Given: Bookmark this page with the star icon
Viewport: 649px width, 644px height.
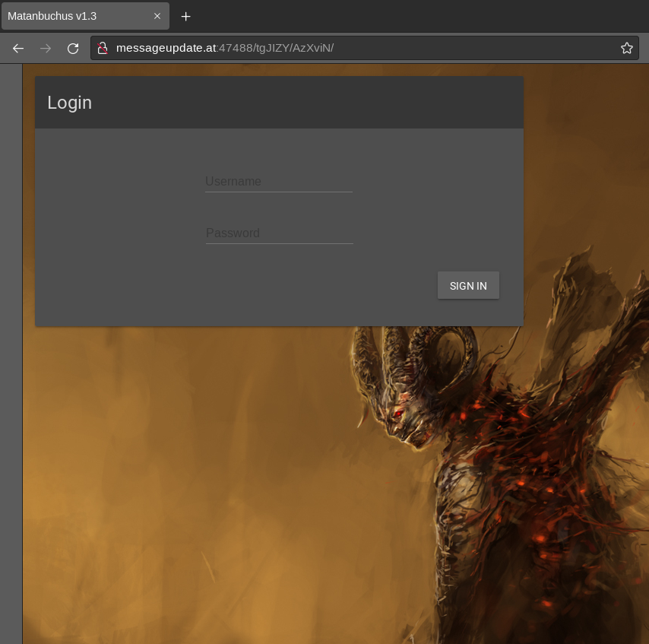Looking at the screenshot, I should click(x=627, y=48).
